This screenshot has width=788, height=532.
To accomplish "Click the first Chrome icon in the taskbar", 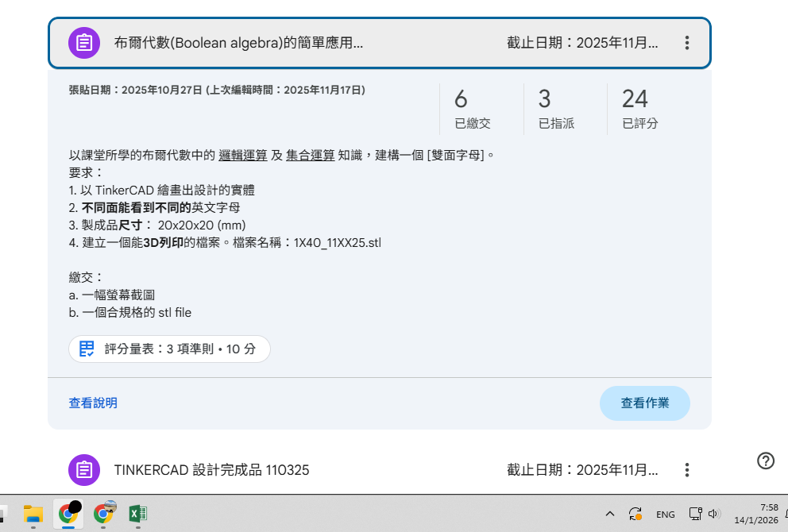I will point(68,514).
